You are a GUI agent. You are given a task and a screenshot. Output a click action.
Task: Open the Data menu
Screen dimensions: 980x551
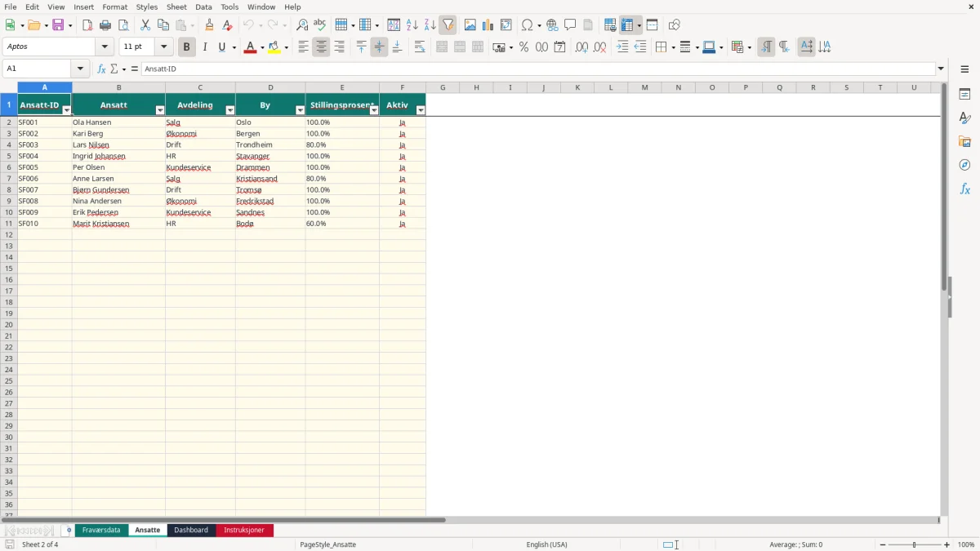coord(203,7)
